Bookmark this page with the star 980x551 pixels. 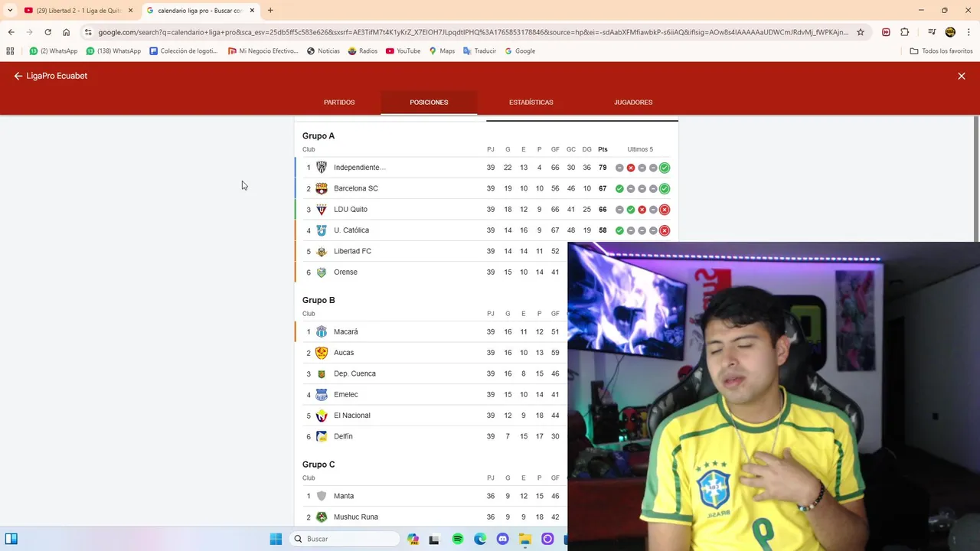coord(861,32)
